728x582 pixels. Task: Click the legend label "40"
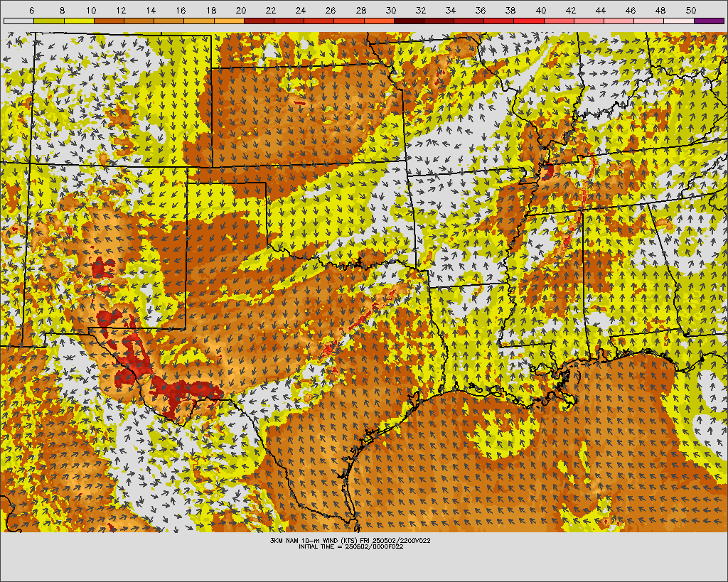(541, 10)
